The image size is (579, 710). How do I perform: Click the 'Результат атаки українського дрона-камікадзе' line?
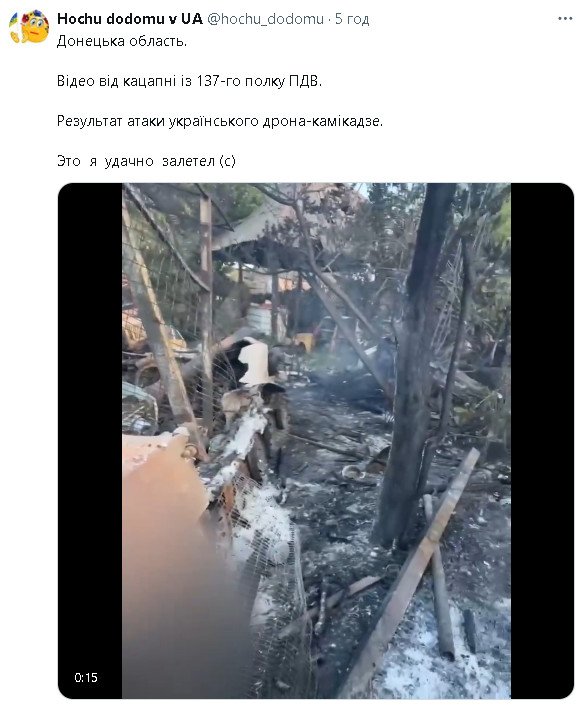point(220,121)
